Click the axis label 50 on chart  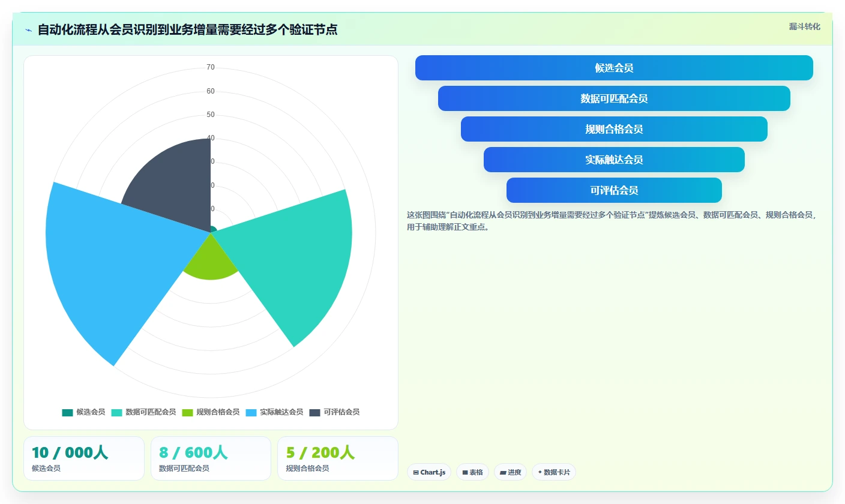[x=211, y=115]
